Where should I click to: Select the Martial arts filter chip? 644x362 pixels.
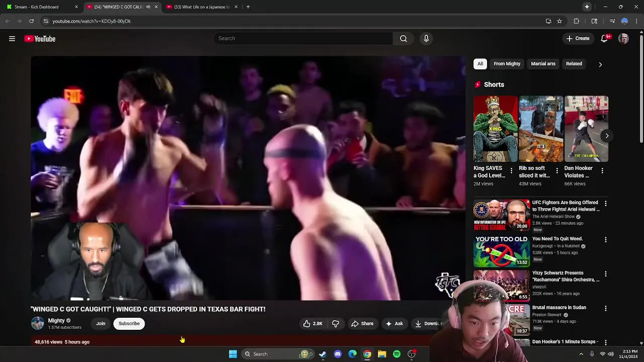coord(543,64)
